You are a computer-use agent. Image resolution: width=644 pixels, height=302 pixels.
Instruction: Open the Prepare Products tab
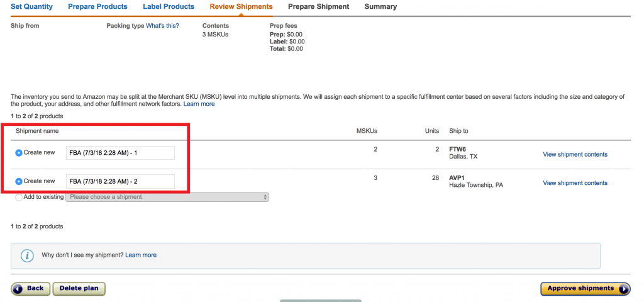(97, 7)
